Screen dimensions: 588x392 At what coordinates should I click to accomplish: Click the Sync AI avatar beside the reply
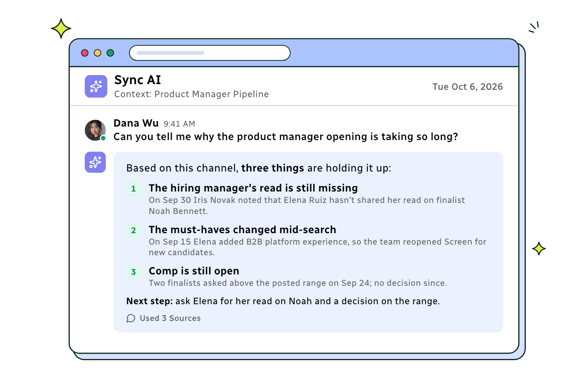95,162
